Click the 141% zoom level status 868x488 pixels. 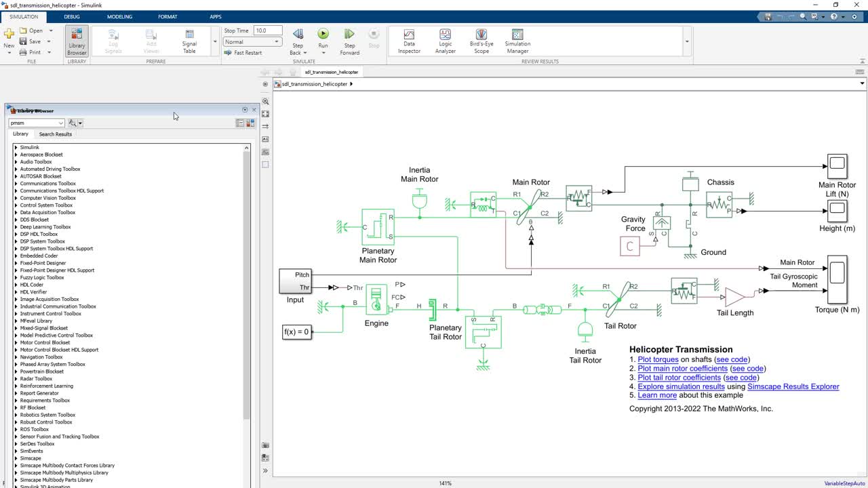click(445, 483)
